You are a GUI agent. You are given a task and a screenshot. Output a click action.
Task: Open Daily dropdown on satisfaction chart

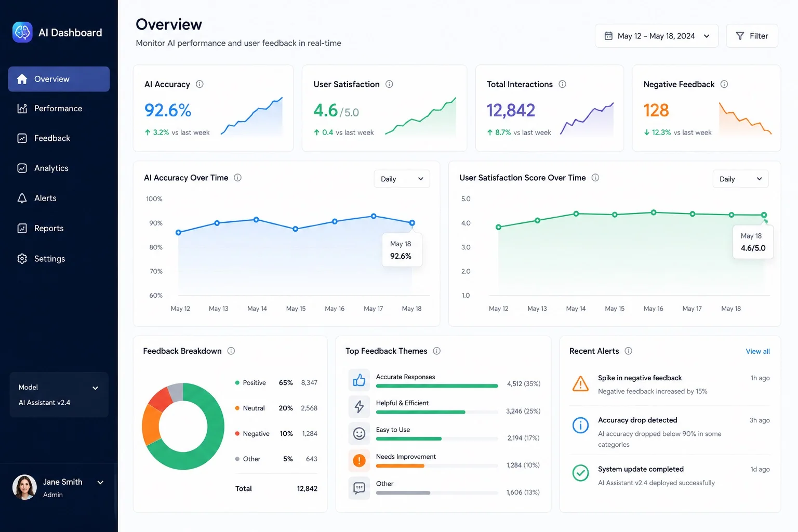click(x=740, y=179)
